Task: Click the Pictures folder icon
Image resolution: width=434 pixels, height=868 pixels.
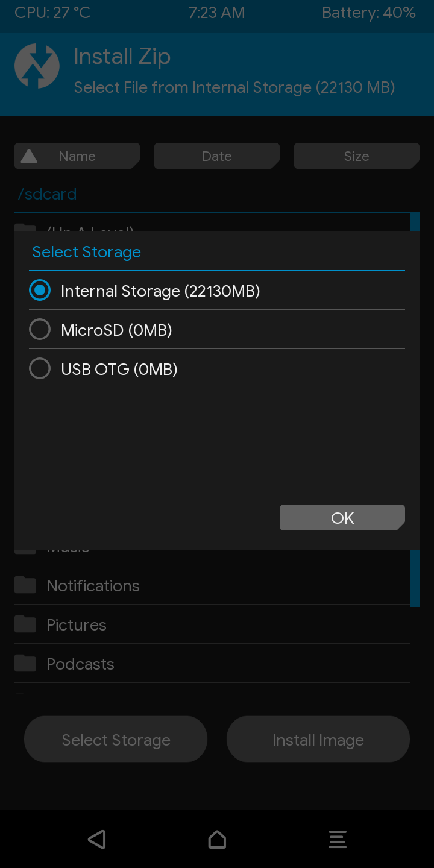Action: click(25, 624)
